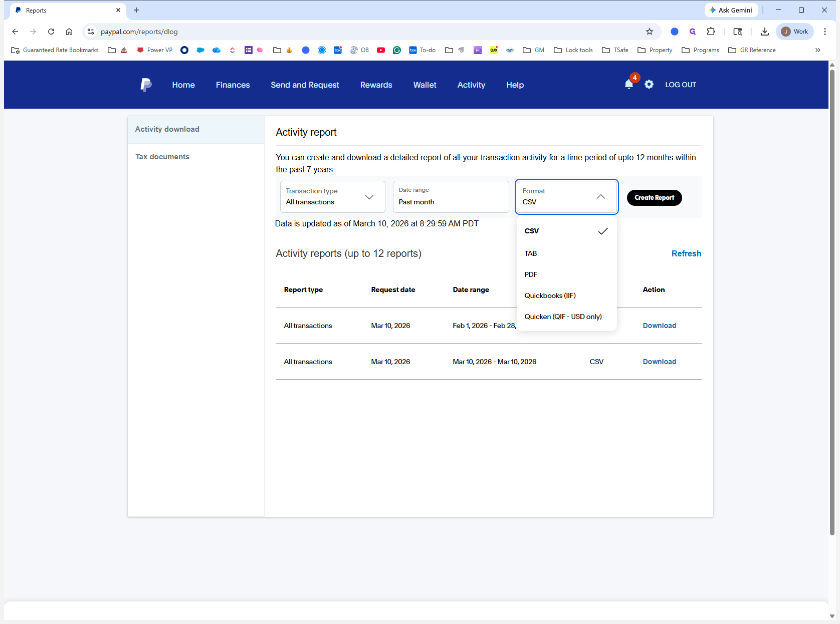Click the Request date column header
This screenshot has height=624, width=840.
tap(393, 289)
